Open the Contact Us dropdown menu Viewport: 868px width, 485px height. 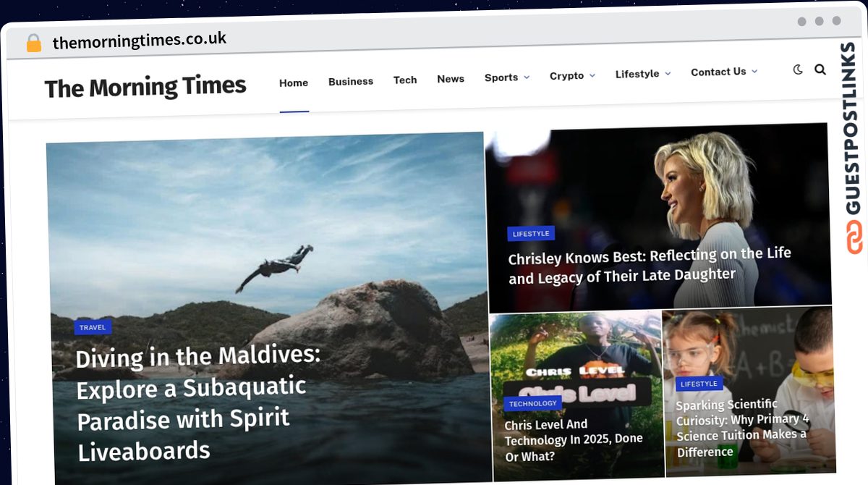[x=723, y=72]
